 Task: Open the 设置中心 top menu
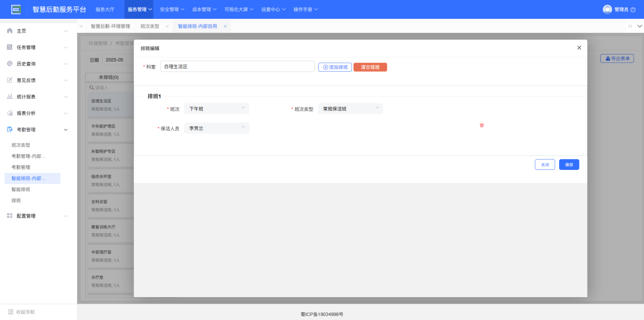click(x=273, y=10)
